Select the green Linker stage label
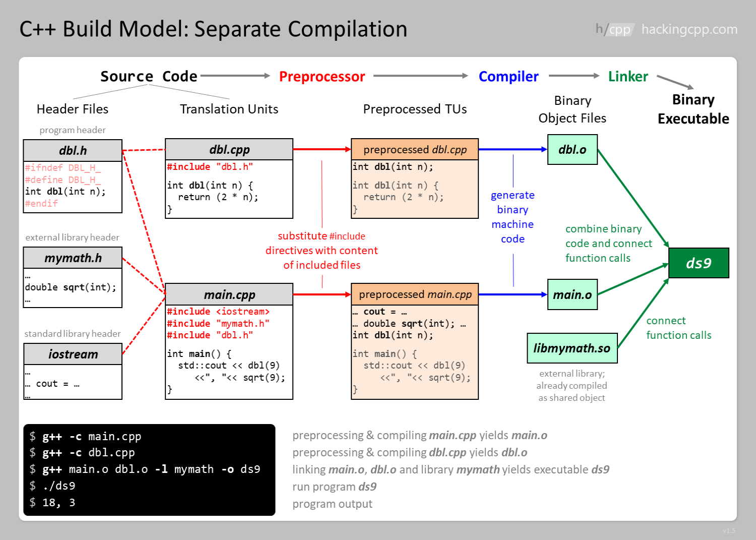 coord(628,77)
